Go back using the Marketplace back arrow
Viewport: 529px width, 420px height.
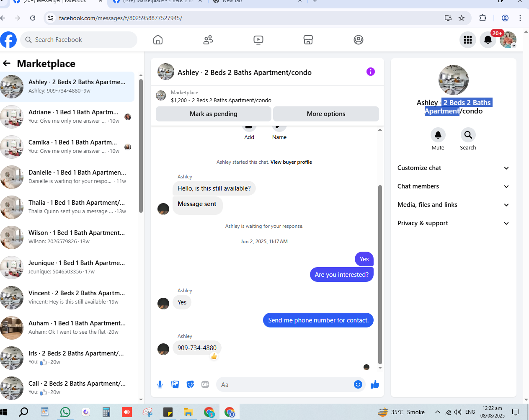[x=7, y=63]
